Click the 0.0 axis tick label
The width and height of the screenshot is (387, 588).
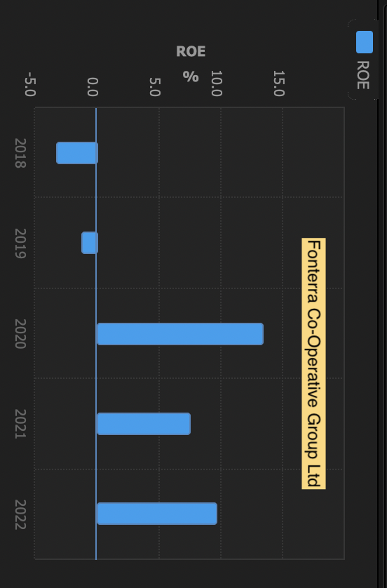[93, 86]
